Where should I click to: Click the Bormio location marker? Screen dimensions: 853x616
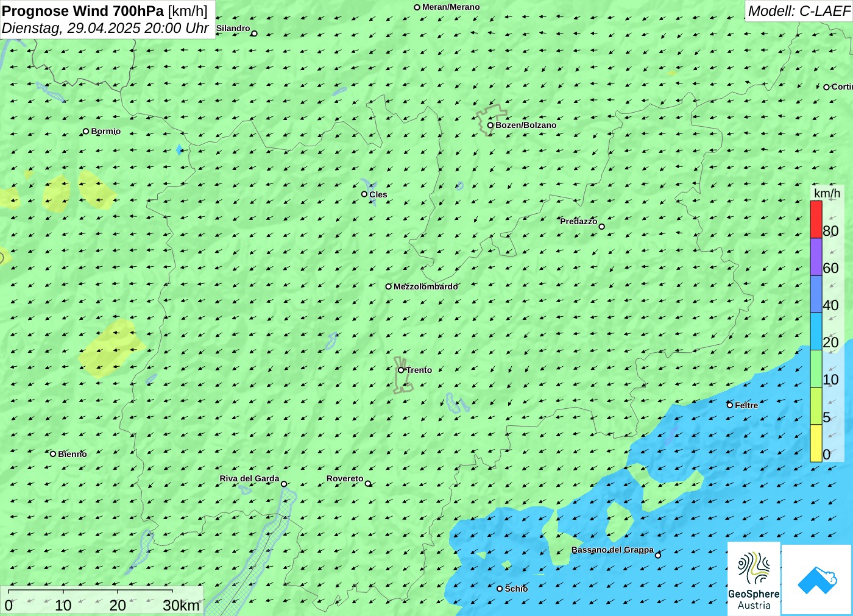coord(86,131)
